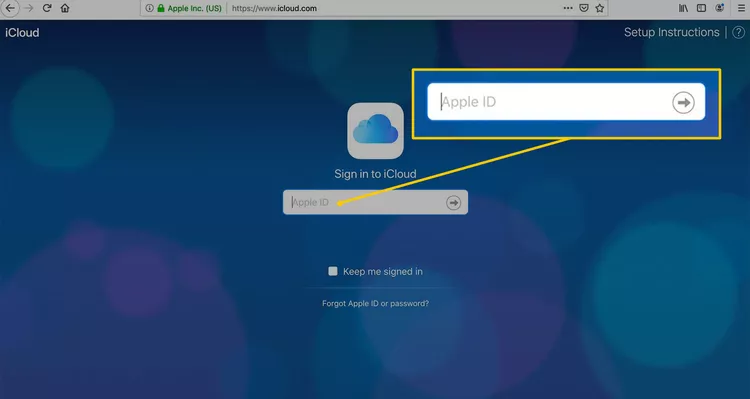Click the iCloud help question mark

click(x=739, y=33)
